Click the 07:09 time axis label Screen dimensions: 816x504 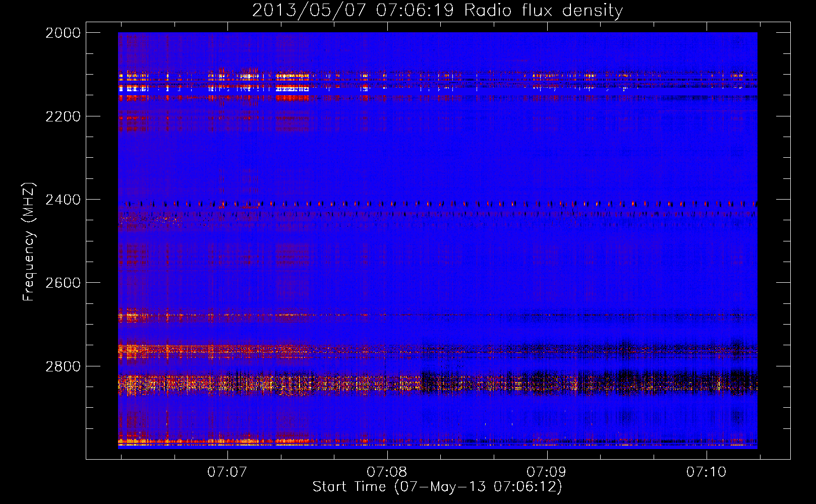tap(546, 472)
